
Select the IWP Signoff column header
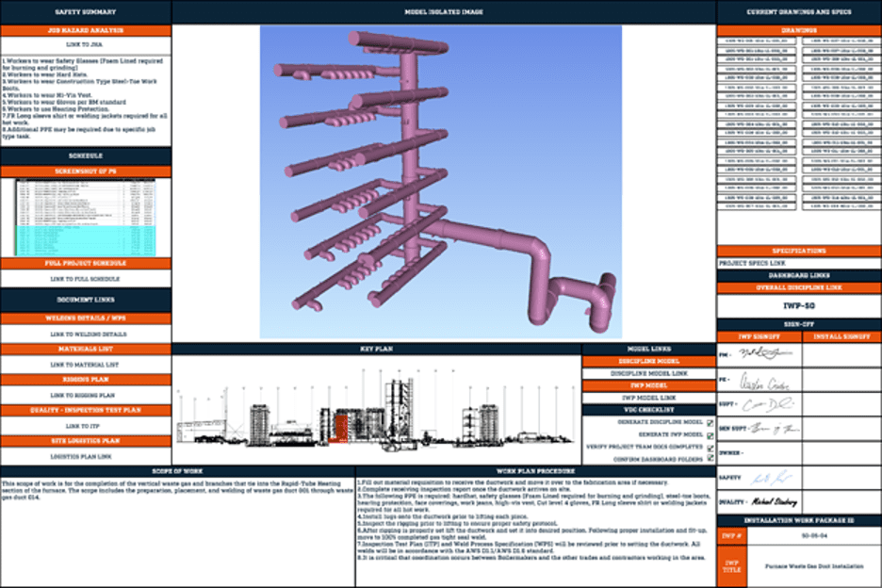coord(759,336)
